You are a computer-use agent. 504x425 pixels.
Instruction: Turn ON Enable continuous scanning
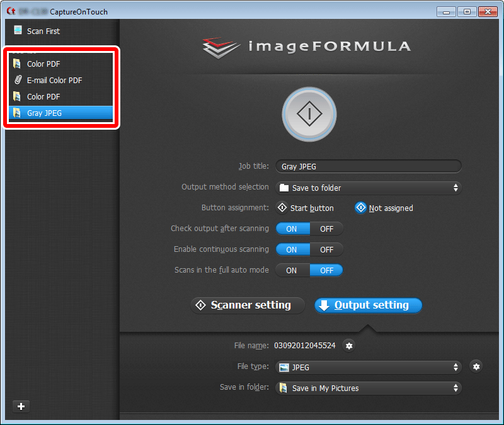292,249
